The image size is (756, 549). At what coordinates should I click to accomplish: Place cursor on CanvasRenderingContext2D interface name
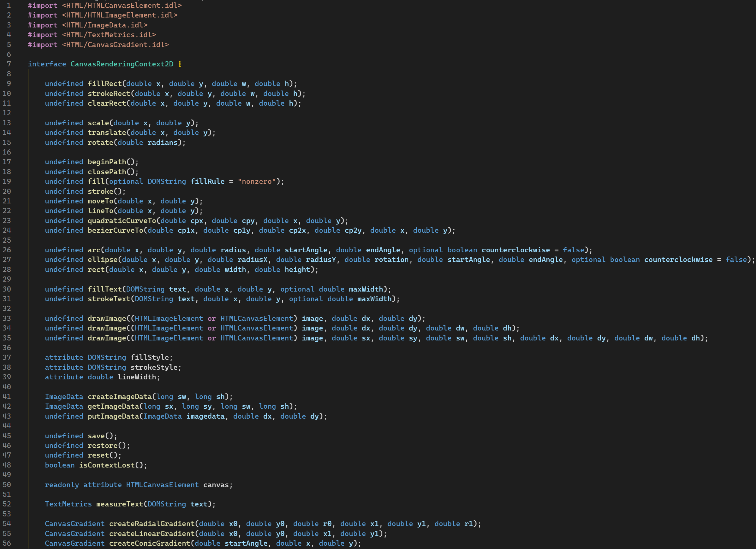coord(122,64)
